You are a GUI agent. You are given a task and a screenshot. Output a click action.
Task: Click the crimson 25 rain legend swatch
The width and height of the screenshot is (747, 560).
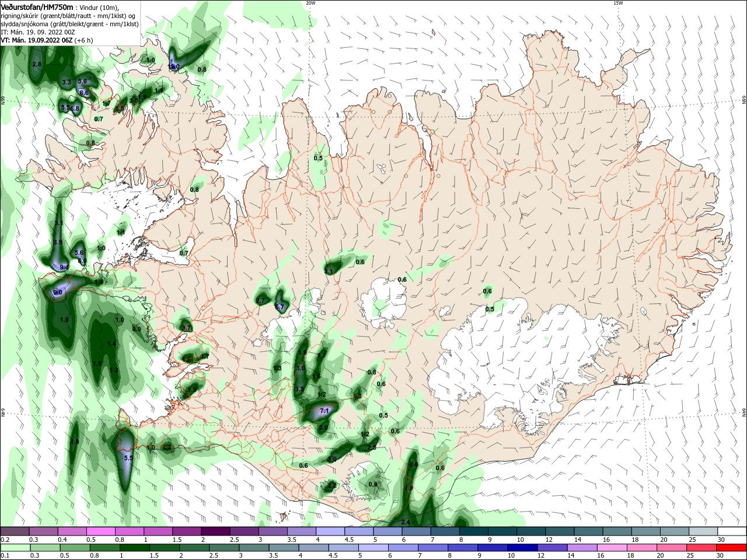coord(700,548)
